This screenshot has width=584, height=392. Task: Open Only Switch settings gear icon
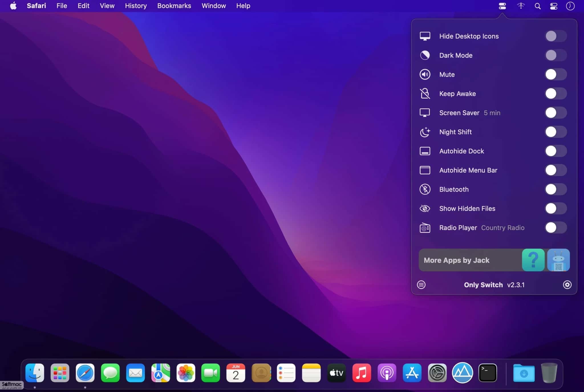point(567,285)
